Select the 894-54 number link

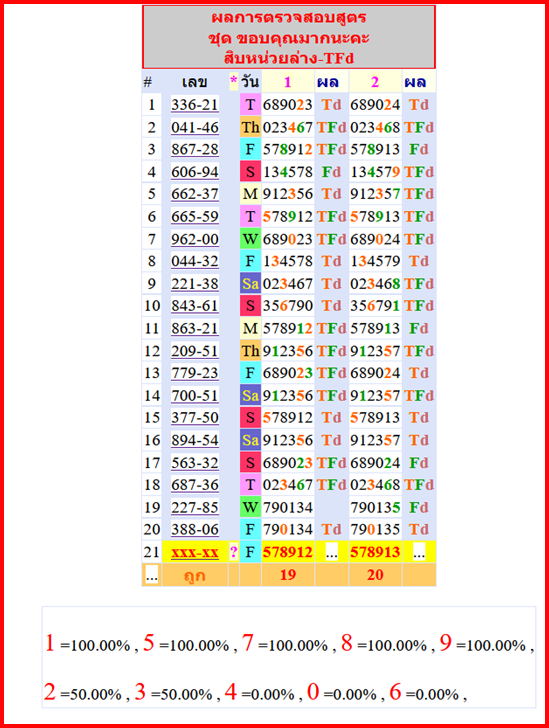coord(195,440)
